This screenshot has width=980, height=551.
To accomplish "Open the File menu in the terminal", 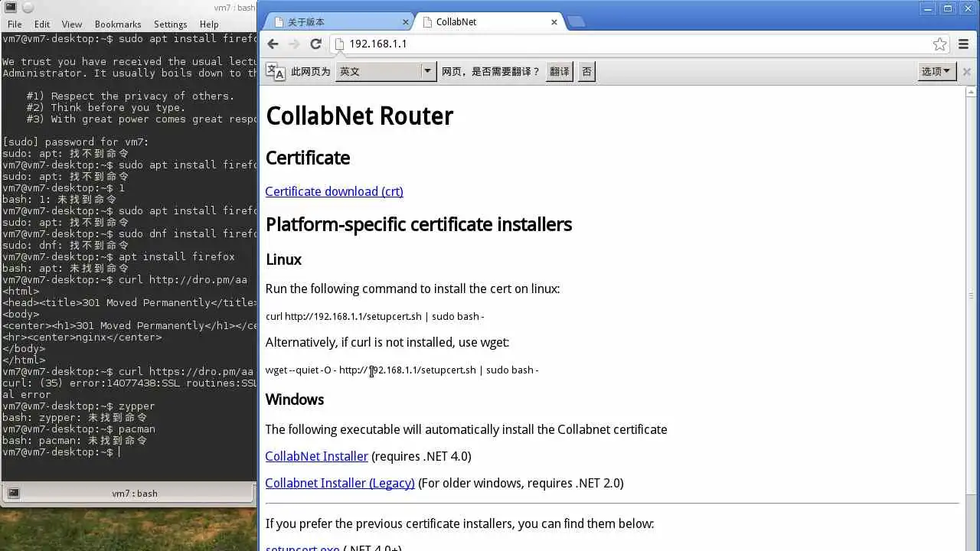I will click(15, 24).
